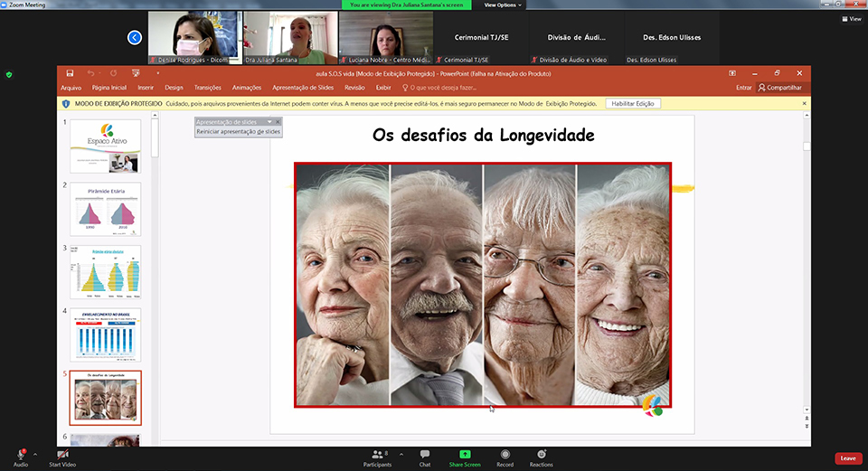Open the Reactions menu
This screenshot has height=471, width=868.
[x=542, y=454]
